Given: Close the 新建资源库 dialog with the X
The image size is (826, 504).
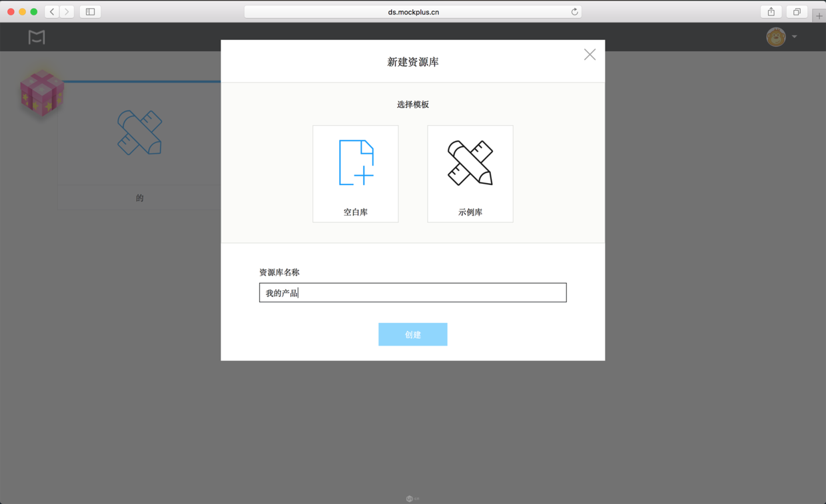Looking at the screenshot, I should (x=590, y=55).
